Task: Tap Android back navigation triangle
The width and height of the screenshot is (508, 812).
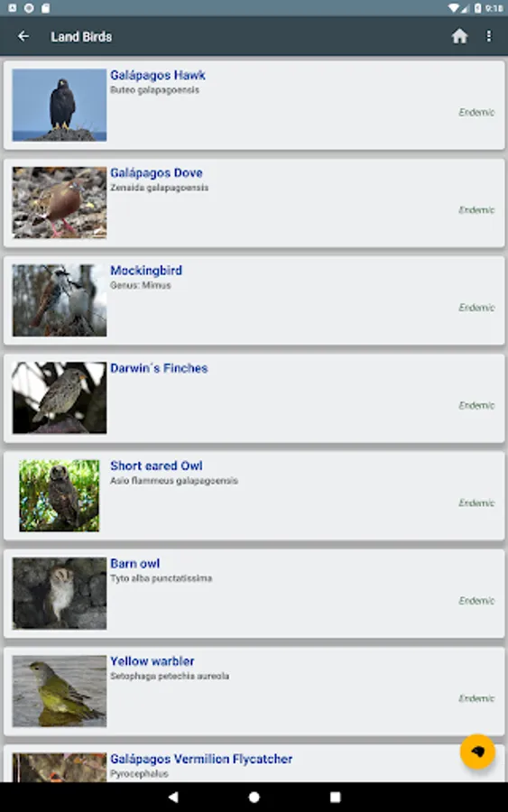Action: click(173, 797)
